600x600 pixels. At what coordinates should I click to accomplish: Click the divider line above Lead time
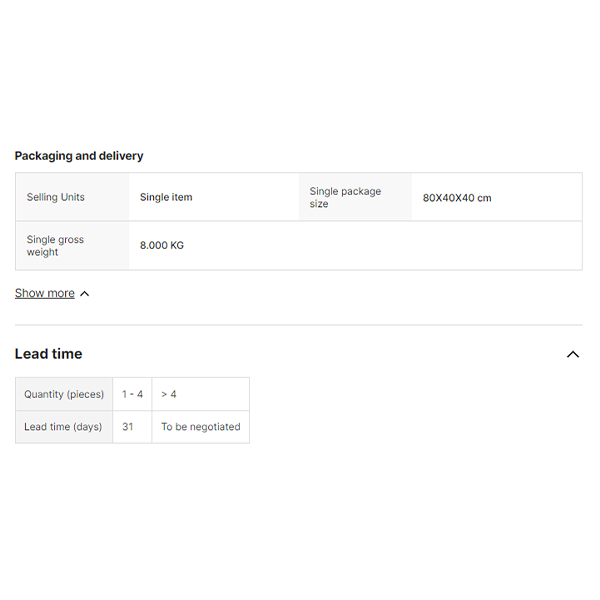point(298,325)
